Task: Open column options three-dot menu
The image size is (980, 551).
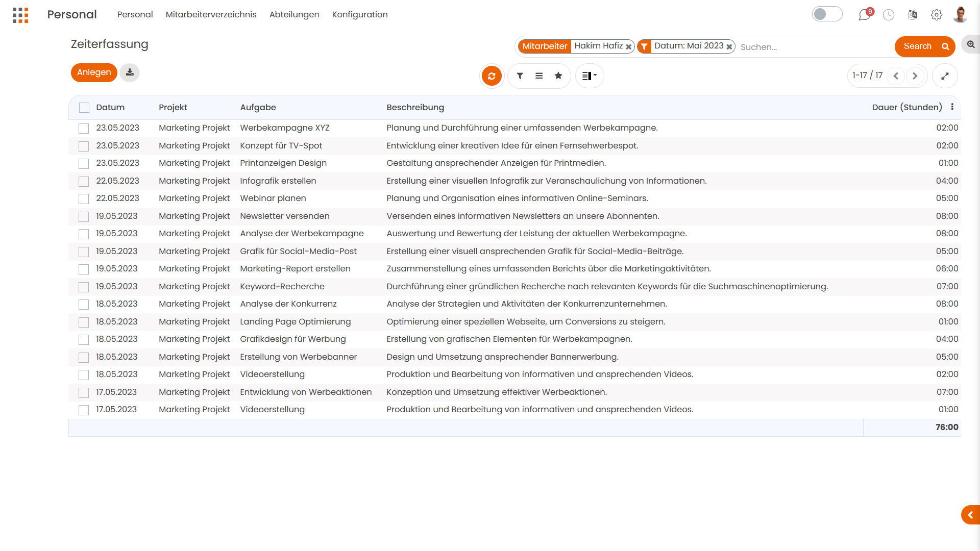Action: [x=952, y=107]
